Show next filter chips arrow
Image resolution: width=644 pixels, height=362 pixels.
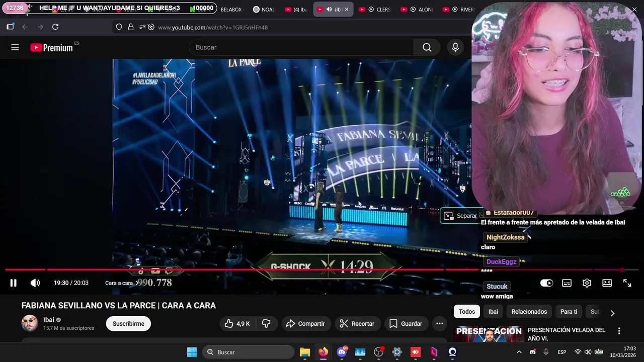612,313
